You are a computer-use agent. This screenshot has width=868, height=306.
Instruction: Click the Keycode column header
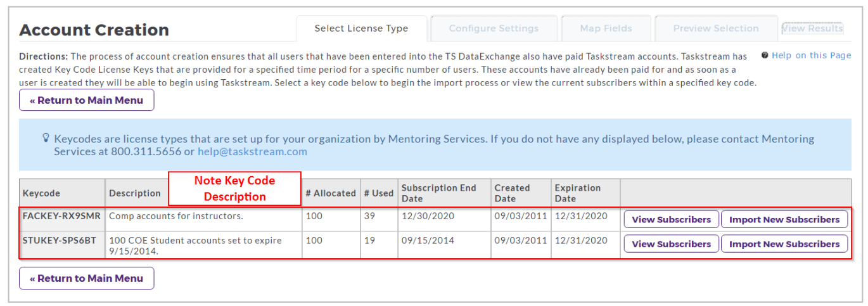coord(62,193)
